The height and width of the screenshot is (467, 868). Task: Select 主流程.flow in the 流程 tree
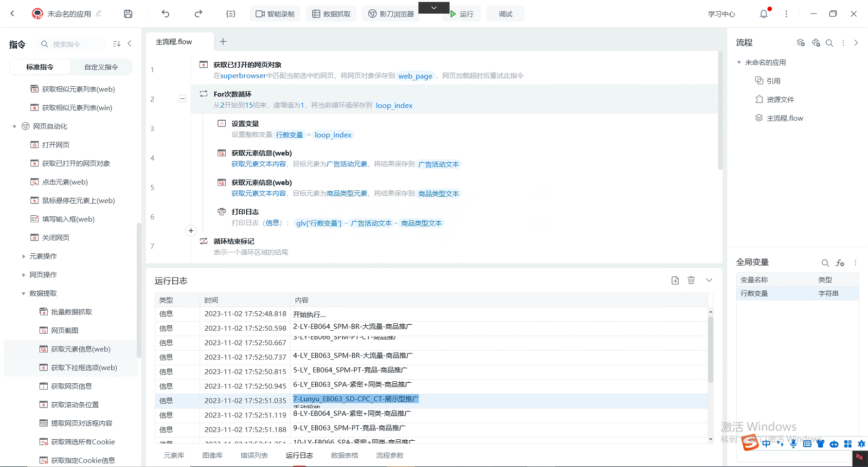784,118
